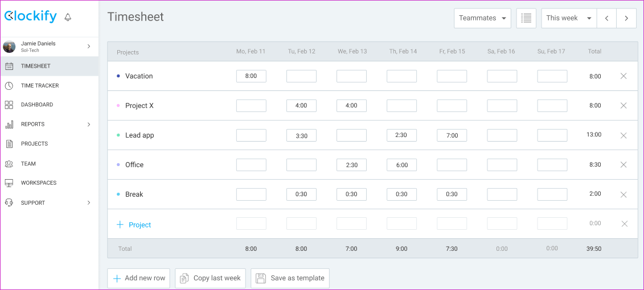Click the Add new row button
Viewport: 644px width, 290px height.
tap(138, 278)
